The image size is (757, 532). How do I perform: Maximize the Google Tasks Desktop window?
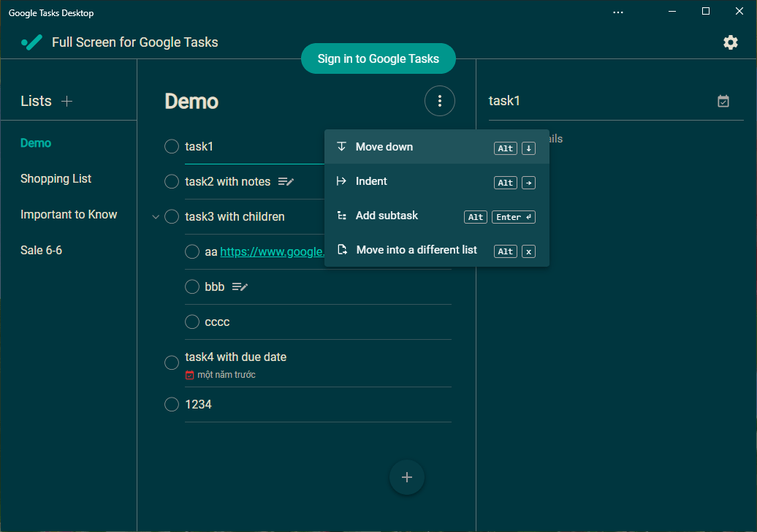coord(705,11)
